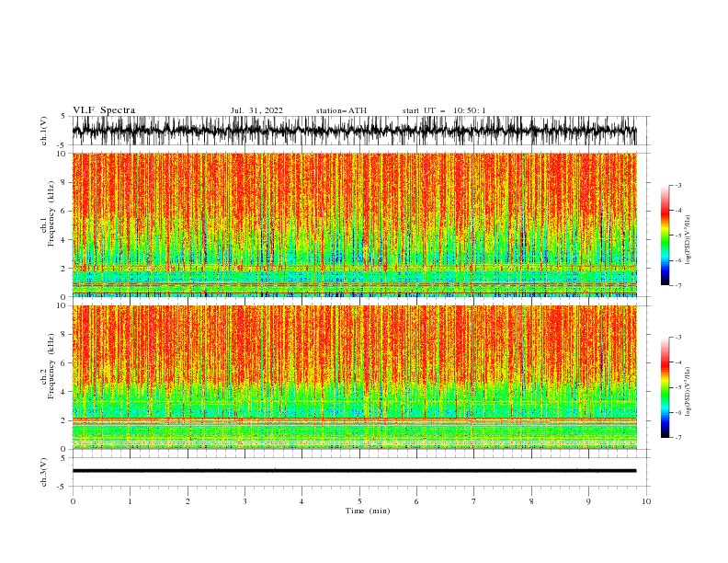Viewport: 728px width, 563px height.
Task: Click the "ch.3(V)" axis label
Action: [x=44, y=472]
